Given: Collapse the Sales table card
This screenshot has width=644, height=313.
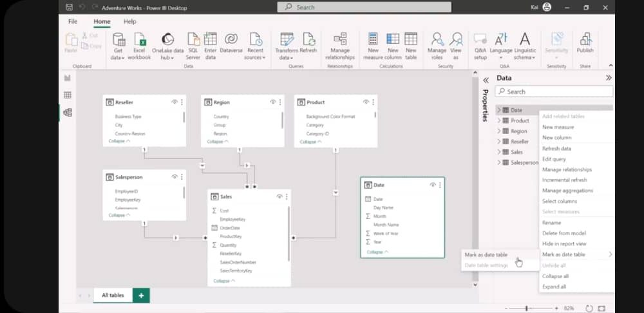Looking at the screenshot, I should pyautogui.click(x=224, y=281).
